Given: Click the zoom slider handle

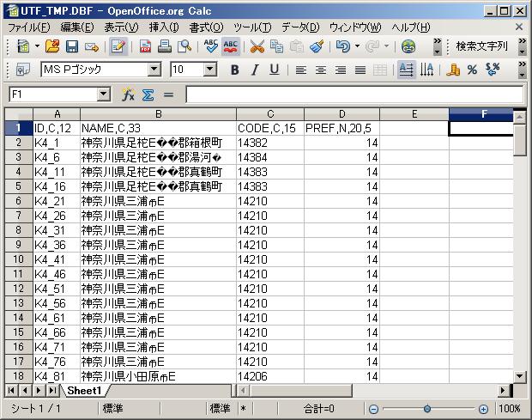Looking at the screenshot, I should click(426, 409).
